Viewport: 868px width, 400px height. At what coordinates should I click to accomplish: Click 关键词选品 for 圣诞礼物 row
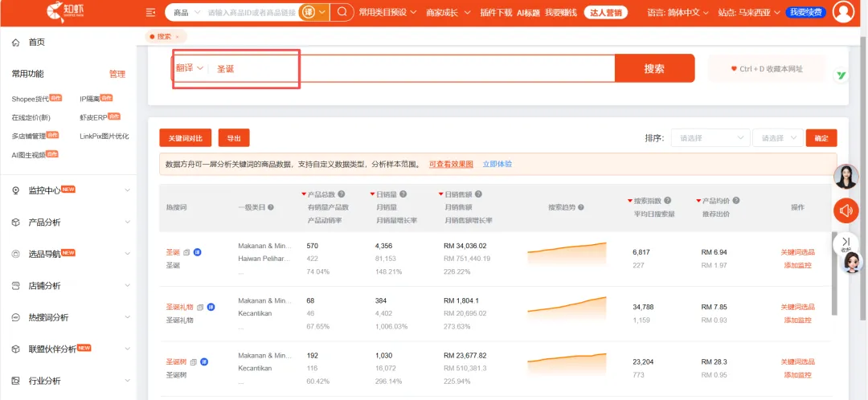click(x=798, y=307)
